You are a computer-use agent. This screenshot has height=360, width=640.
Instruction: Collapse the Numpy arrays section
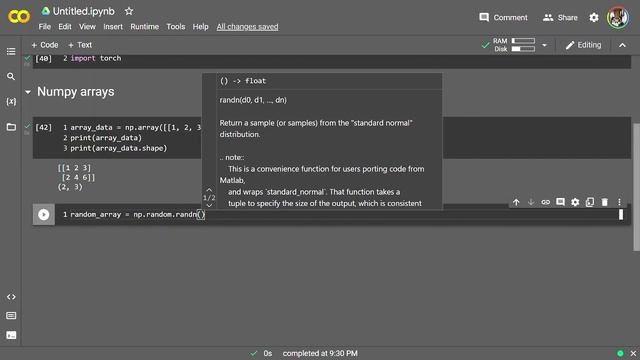point(28,92)
